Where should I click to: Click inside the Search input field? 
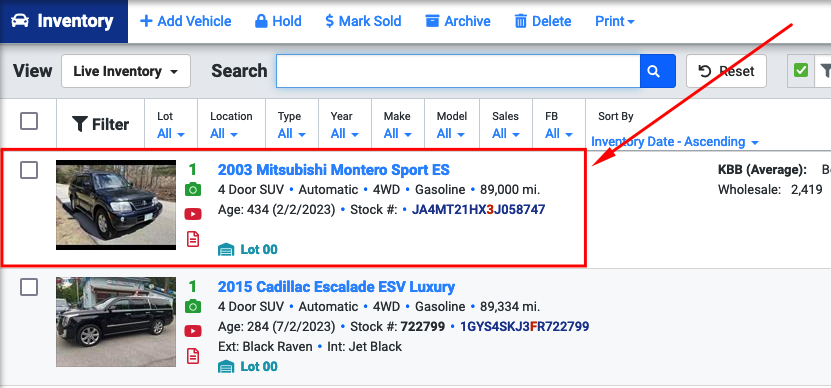[x=458, y=71]
